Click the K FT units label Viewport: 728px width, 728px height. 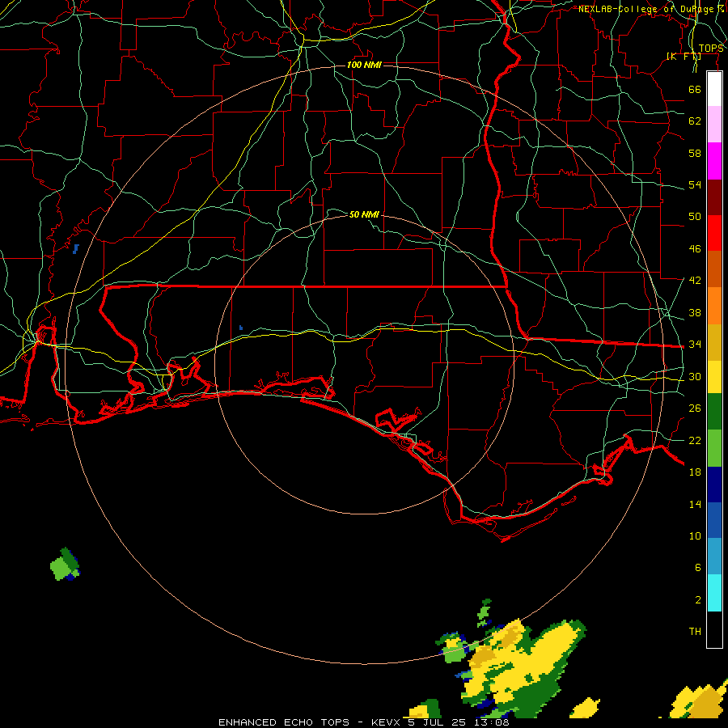(684, 57)
